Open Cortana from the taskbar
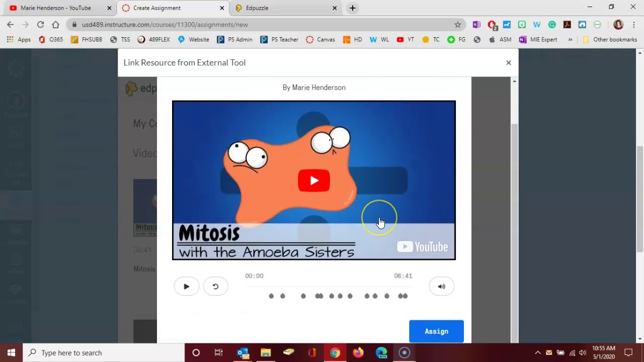Screen dimensions: 644x362 pyautogui.click(x=196, y=352)
